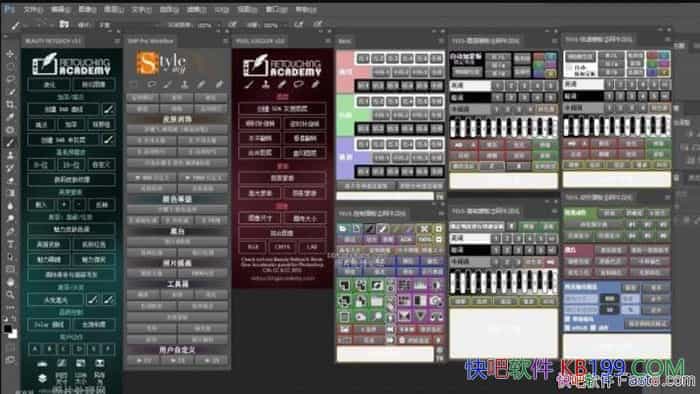Open the DNP Pro Workflow panel menu icon
700x394 pixels.
pos(226,41)
